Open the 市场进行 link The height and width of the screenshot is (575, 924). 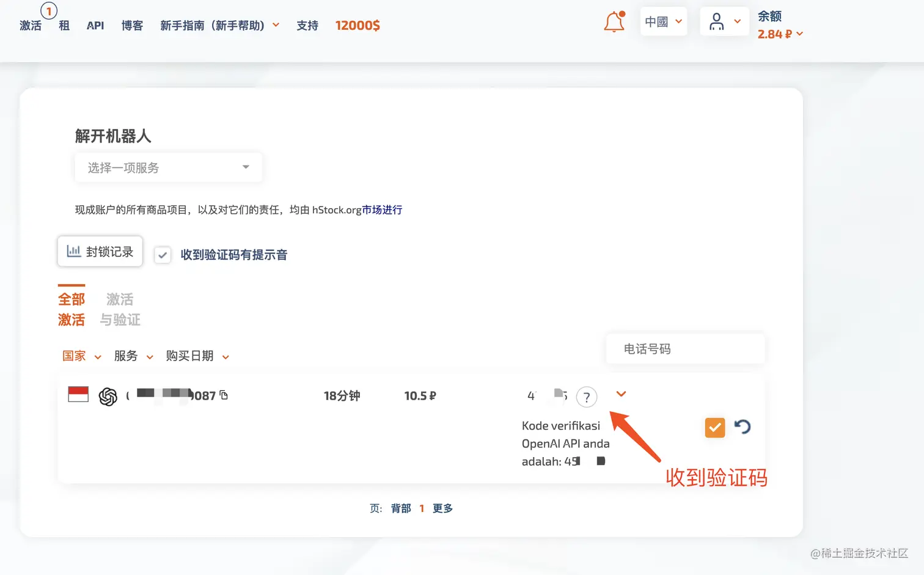point(382,210)
